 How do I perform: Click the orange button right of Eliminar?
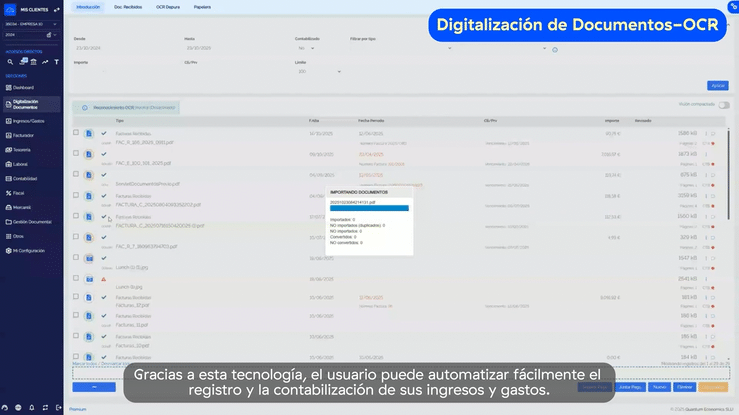pyautogui.click(x=713, y=387)
